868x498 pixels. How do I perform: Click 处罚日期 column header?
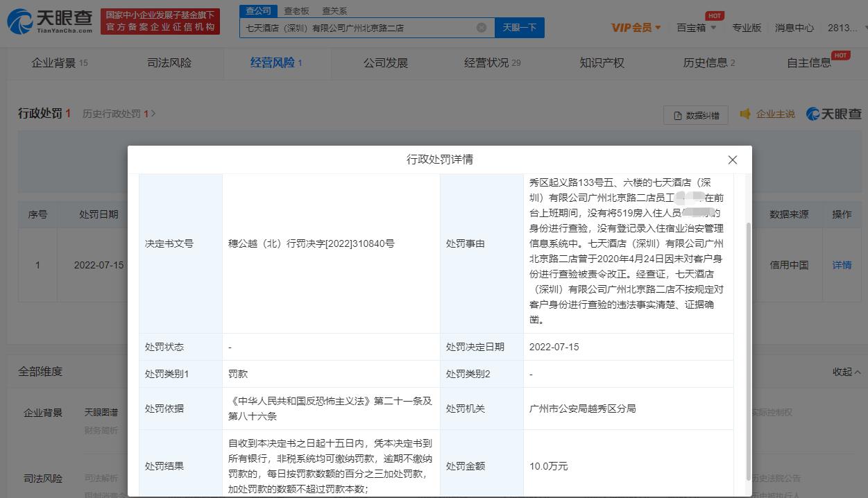pos(99,214)
